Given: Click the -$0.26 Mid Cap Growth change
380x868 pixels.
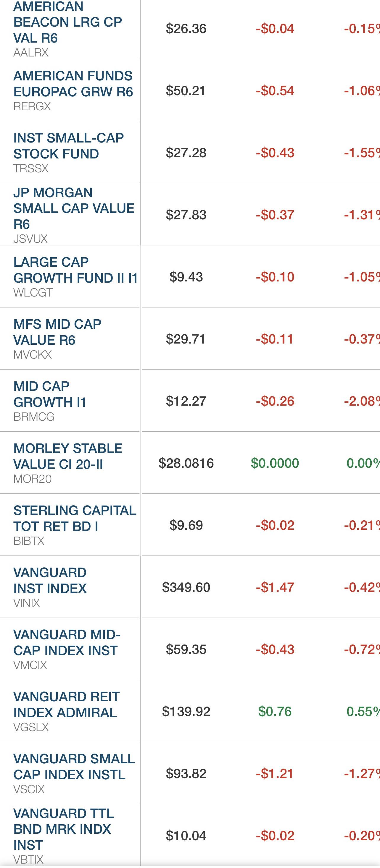Looking at the screenshot, I should 275,401.
